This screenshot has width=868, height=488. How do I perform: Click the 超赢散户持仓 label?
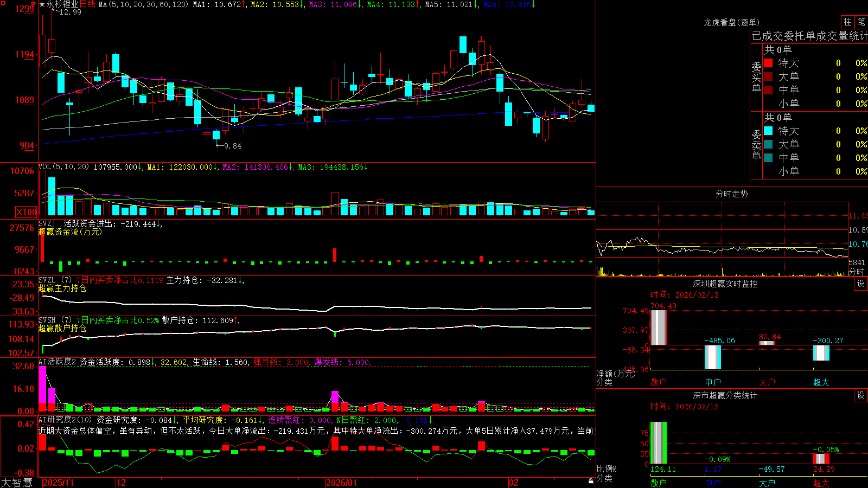pyautogui.click(x=62, y=328)
